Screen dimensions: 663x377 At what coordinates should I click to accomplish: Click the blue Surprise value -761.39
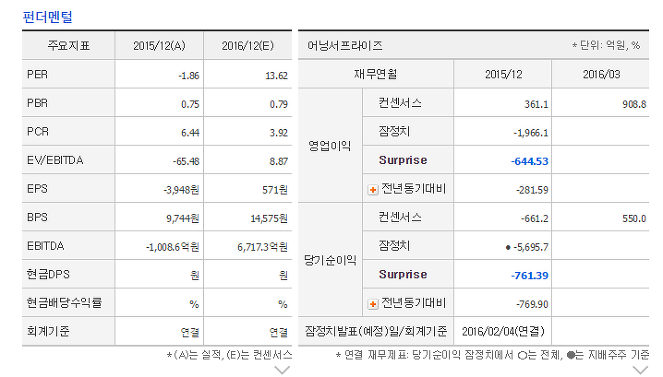(x=529, y=276)
